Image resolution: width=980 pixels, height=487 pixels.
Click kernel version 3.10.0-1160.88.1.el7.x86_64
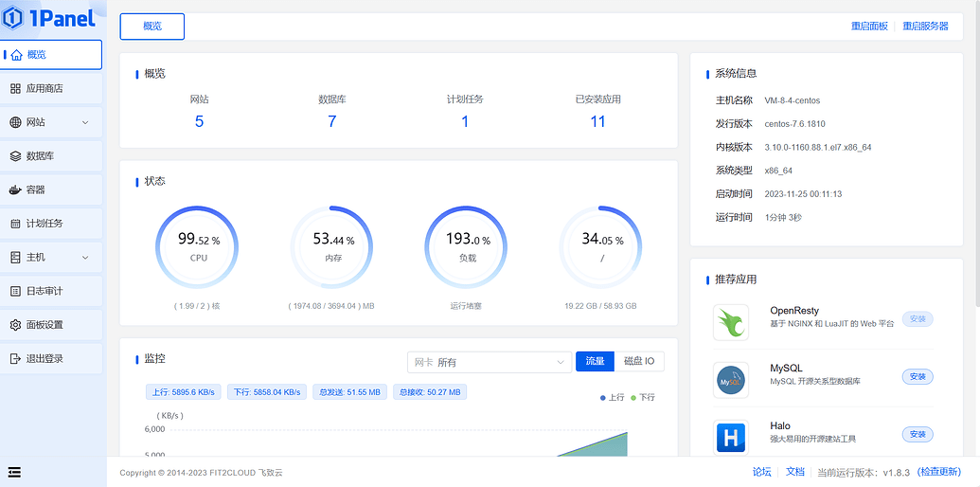(x=817, y=148)
